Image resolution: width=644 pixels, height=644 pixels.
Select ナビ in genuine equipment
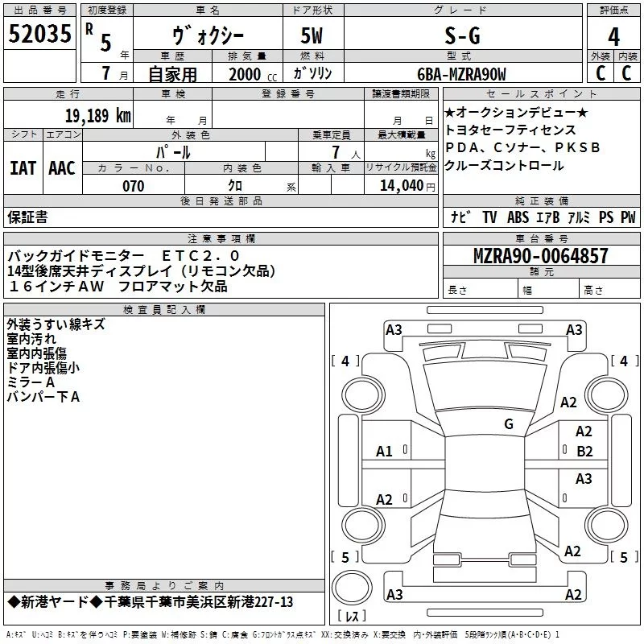[460, 217]
